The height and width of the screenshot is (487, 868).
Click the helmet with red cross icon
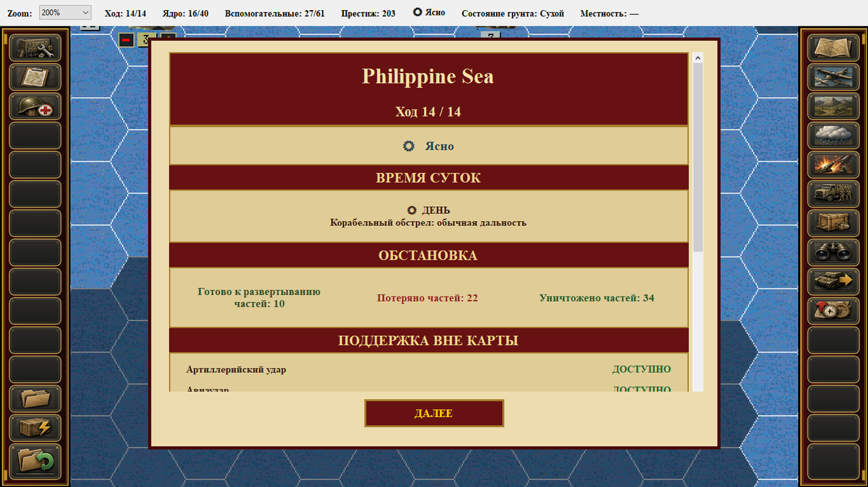[x=35, y=106]
